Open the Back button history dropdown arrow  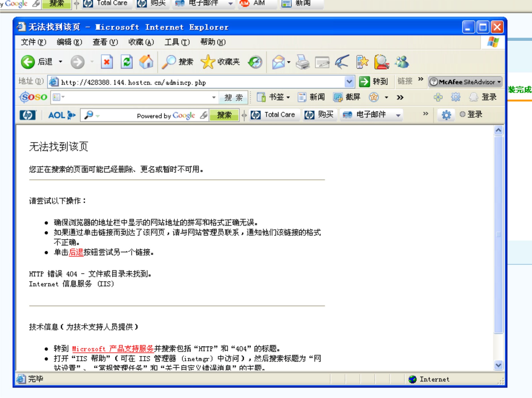[60, 62]
